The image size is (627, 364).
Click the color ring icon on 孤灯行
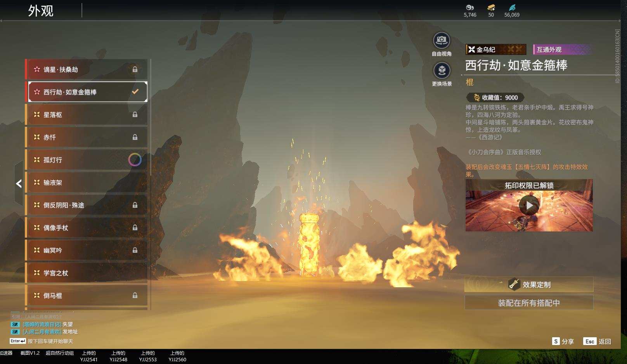tap(135, 160)
